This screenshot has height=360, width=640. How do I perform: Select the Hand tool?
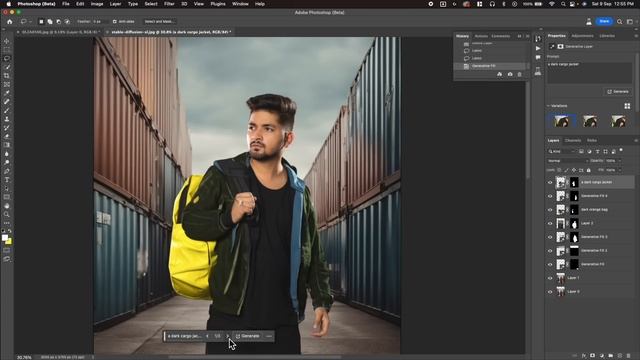point(7,206)
